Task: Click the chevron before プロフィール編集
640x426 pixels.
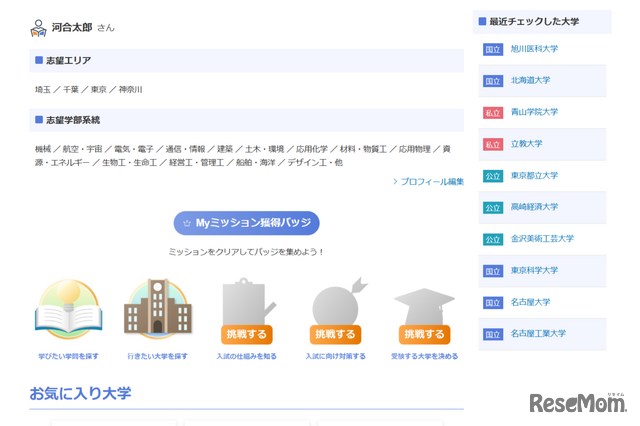Action: (395, 181)
